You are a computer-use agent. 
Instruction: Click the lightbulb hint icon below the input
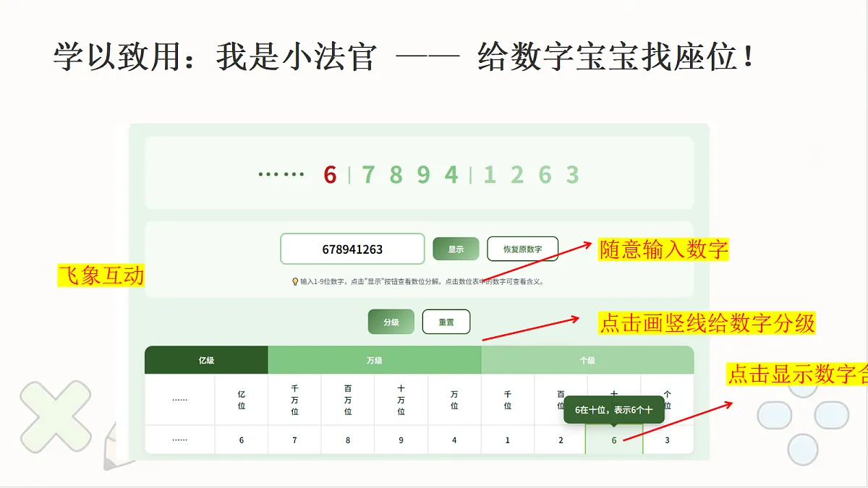pyautogui.click(x=295, y=282)
